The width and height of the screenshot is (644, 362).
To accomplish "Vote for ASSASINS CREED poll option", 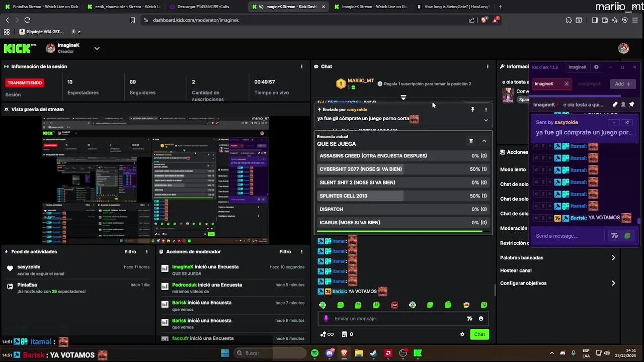I will pyautogui.click(x=403, y=156).
